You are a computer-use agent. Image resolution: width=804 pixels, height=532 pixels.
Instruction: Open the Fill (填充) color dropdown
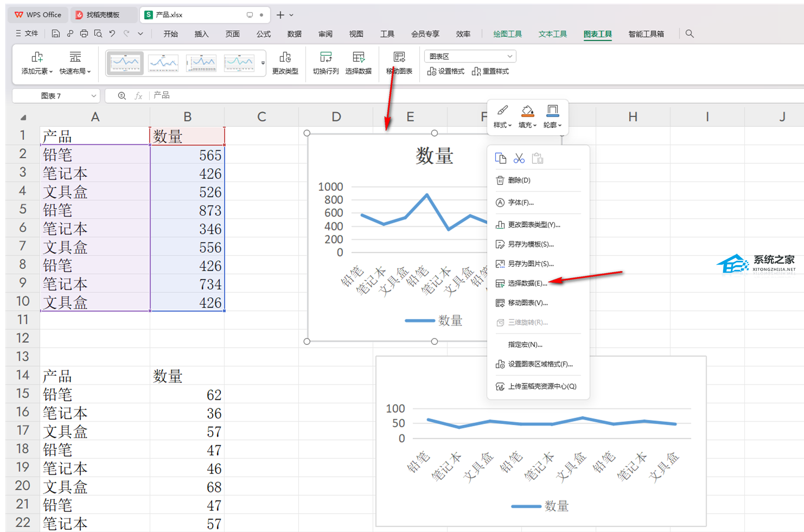click(527, 117)
